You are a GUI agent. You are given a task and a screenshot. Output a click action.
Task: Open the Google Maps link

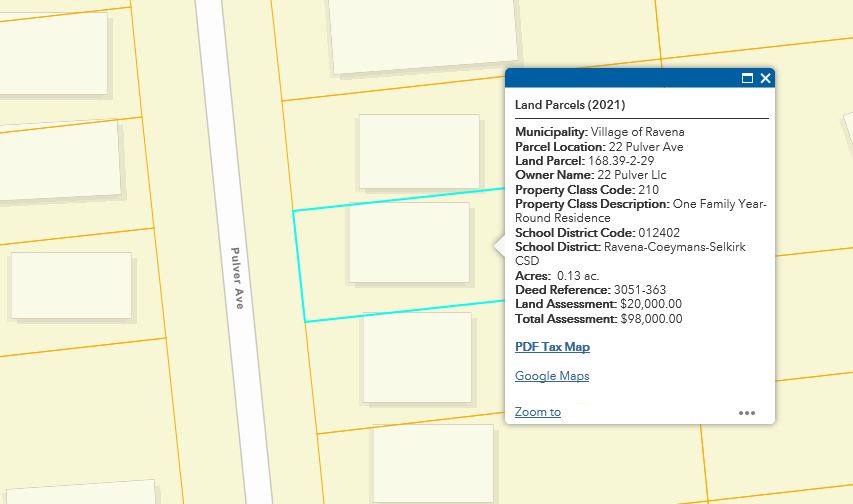(552, 376)
